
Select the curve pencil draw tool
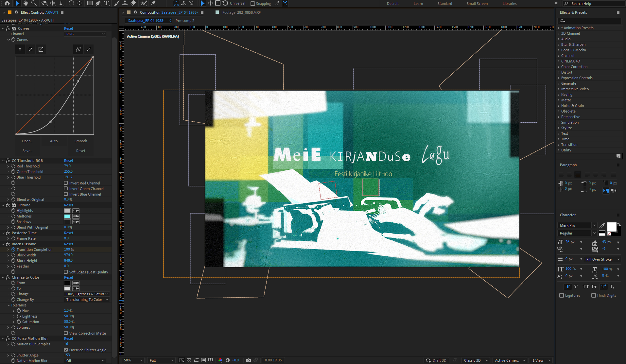coord(88,49)
